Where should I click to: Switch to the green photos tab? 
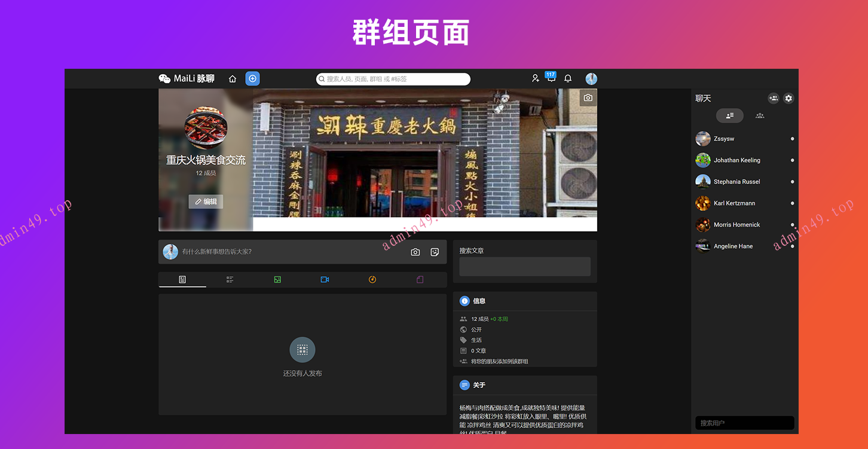[277, 280]
